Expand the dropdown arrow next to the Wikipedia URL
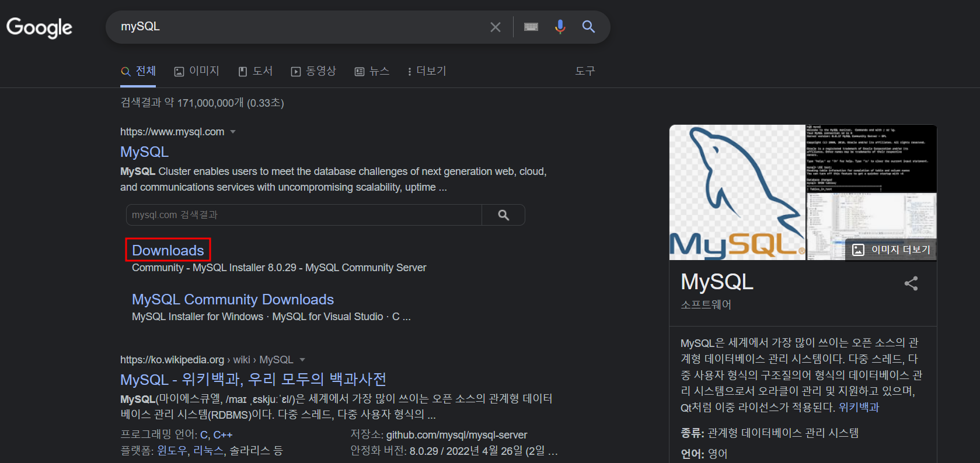This screenshot has height=463, width=980. coord(302,360)
